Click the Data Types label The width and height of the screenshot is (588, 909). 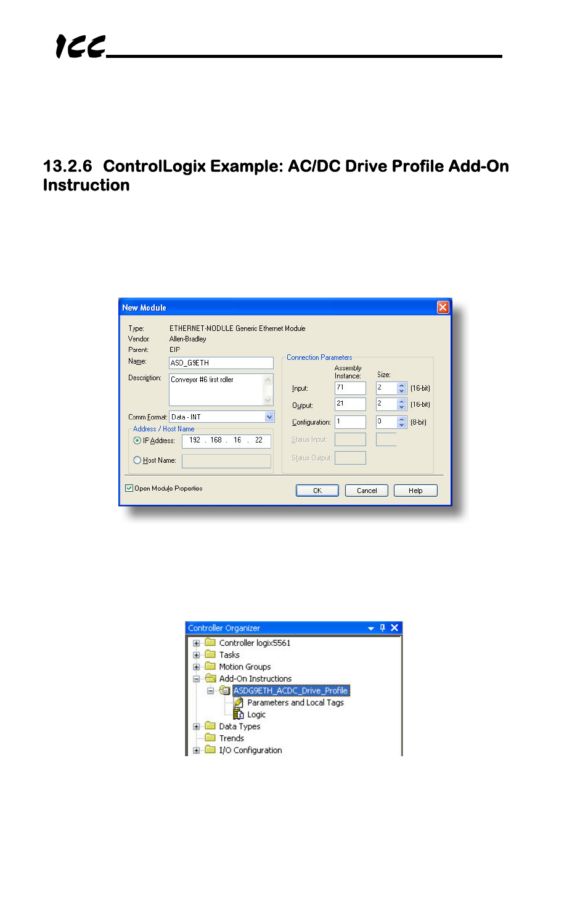(x=240, y=727)
